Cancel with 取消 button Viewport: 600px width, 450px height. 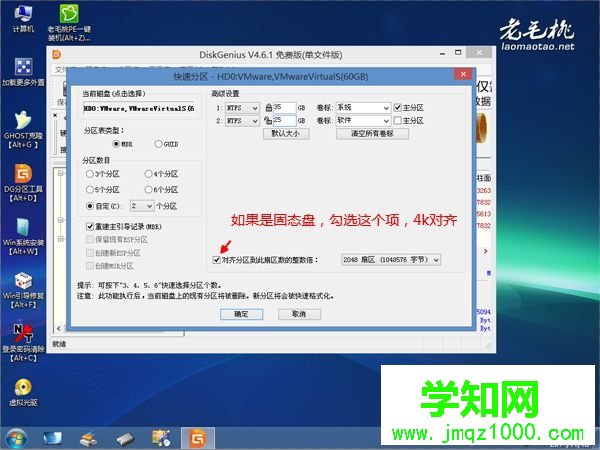299,314
